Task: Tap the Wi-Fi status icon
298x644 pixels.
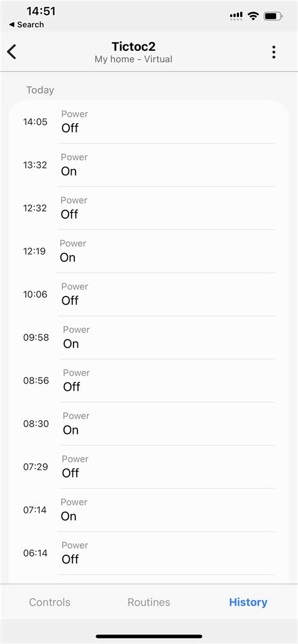Action: tap(253, 16)
